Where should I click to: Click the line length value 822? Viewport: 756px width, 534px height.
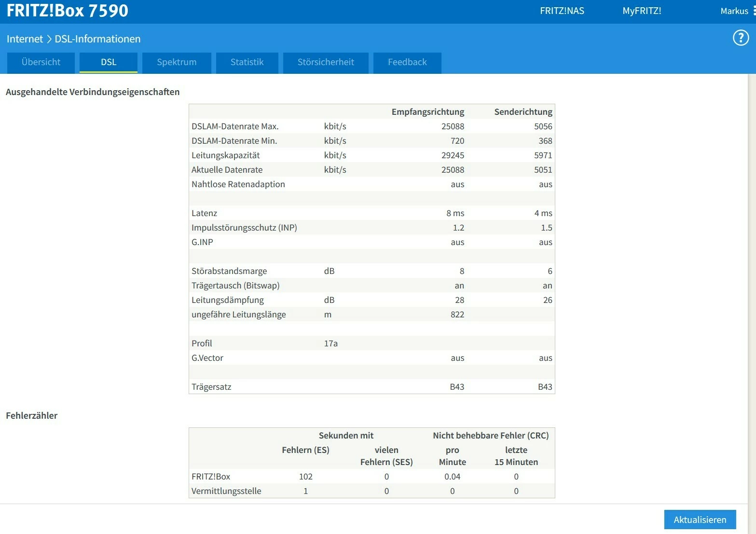point(457,315)
